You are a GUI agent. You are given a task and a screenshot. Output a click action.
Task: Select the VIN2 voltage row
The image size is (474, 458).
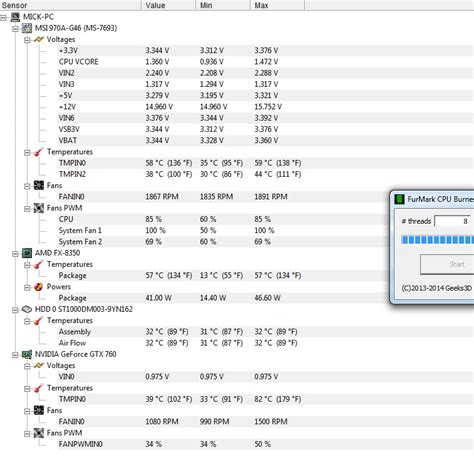(x=265, y=73)
